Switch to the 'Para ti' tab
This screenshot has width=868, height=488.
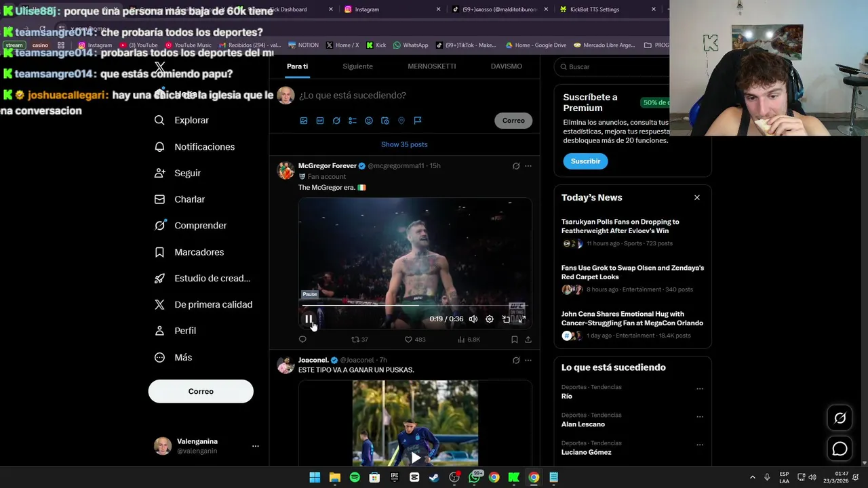(297, 66)
